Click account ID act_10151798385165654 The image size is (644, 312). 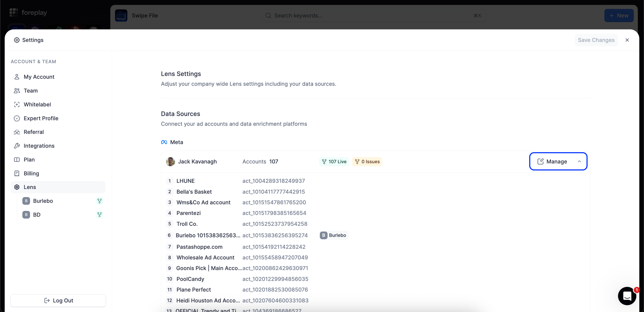pyautogui.click(x=274, y=213)
